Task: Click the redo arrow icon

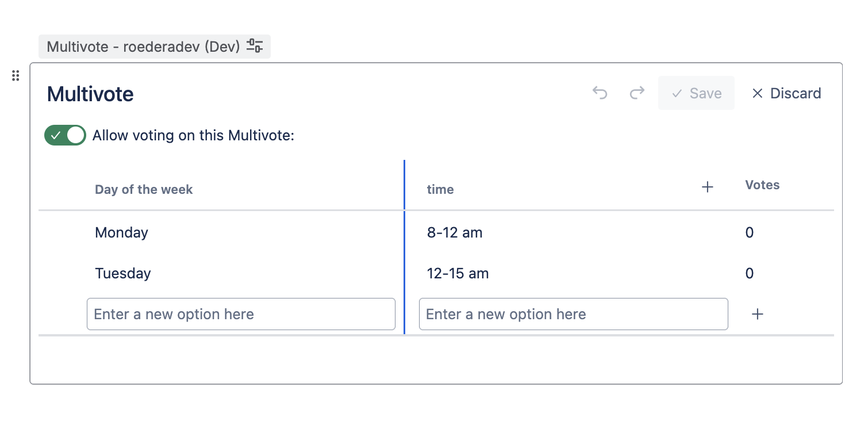Action: pos(637,93)
